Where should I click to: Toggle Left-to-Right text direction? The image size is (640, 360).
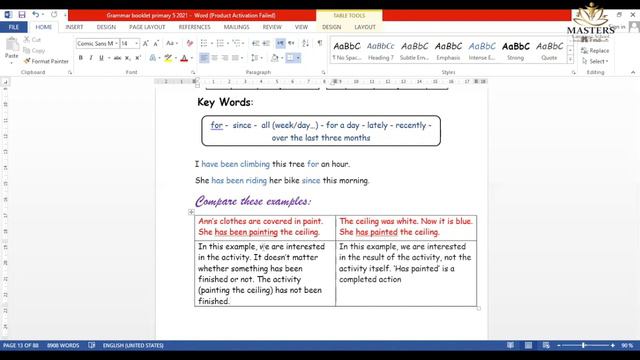click(280, 43)
